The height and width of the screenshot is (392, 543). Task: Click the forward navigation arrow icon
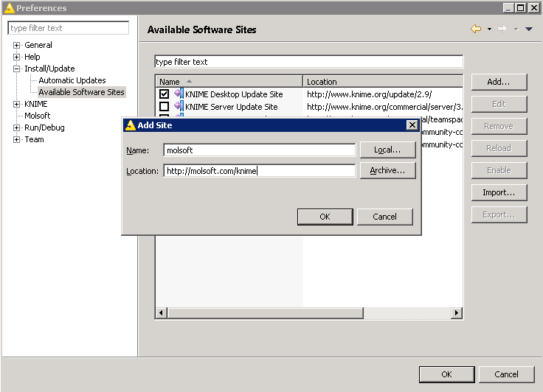[x=502, y=29]
